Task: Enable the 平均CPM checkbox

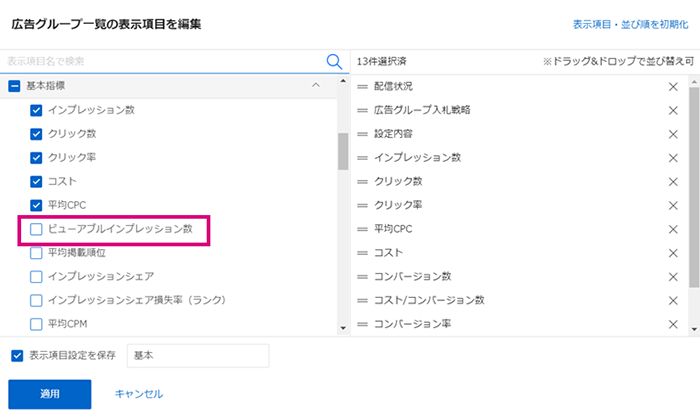Action: (x=36, y=324)
